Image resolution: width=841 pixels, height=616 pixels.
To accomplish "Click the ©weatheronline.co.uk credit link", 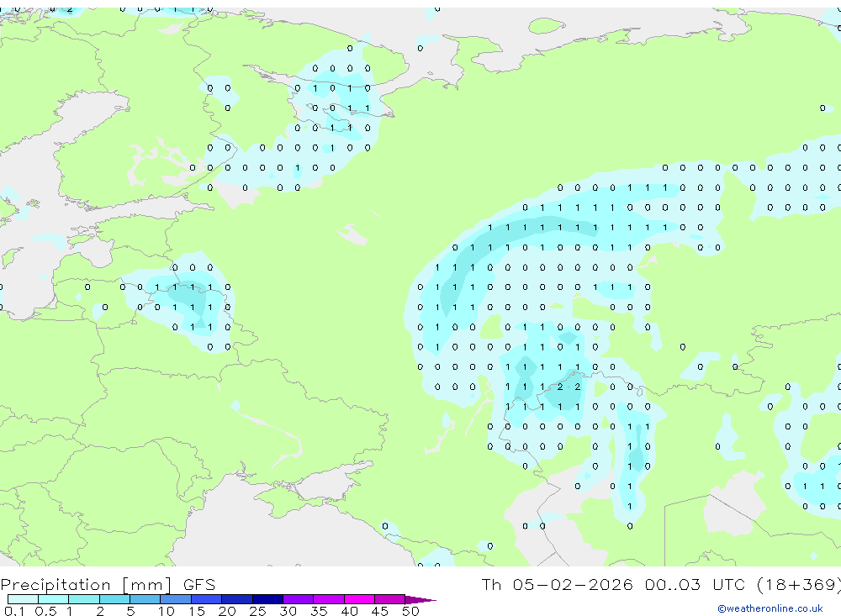I will click(x=770, y=608).
